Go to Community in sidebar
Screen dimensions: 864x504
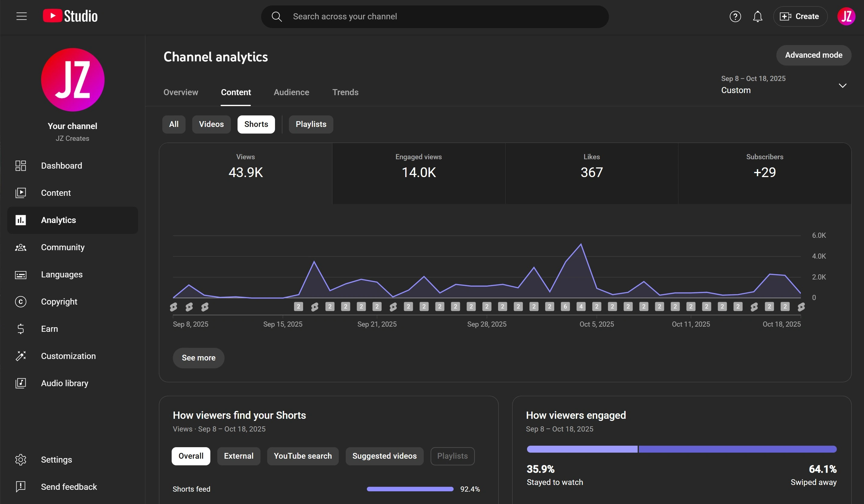(x=62, y=247)
